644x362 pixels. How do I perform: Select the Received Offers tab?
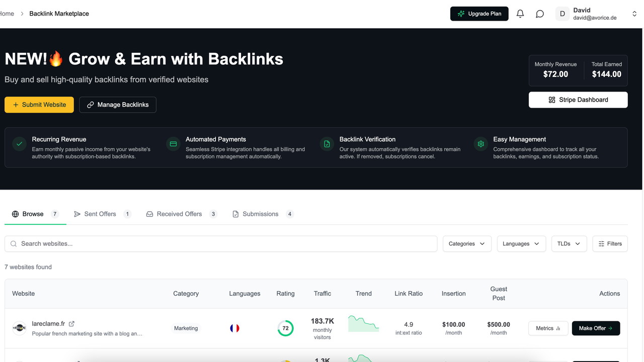[179, 214]
